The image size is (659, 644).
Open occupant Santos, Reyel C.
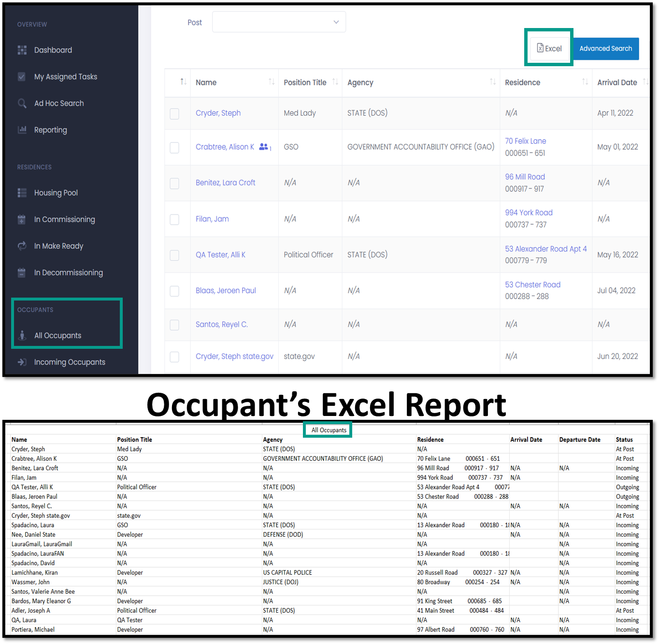pos(222,324)
